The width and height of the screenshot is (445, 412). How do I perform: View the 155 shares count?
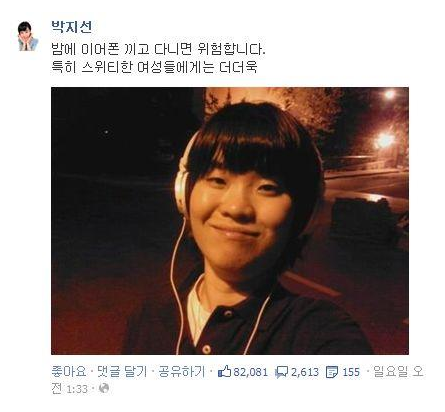[351, 372]
